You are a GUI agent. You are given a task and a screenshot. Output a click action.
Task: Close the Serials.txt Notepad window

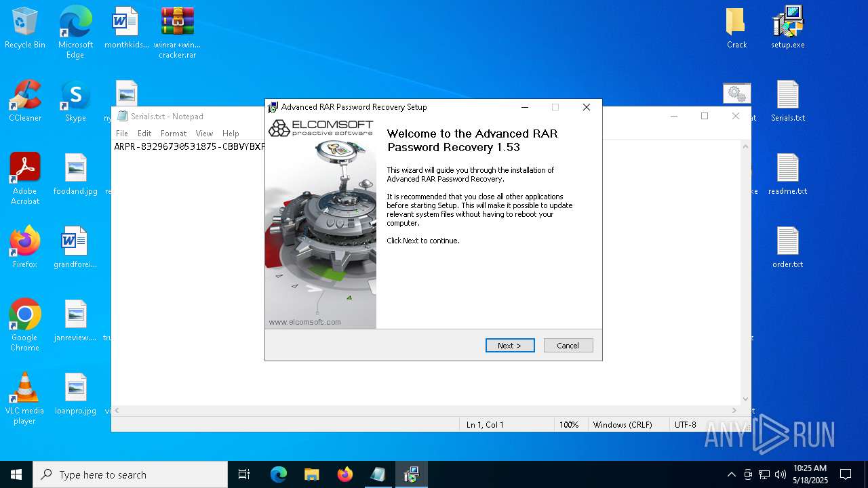tap(736, 116)
